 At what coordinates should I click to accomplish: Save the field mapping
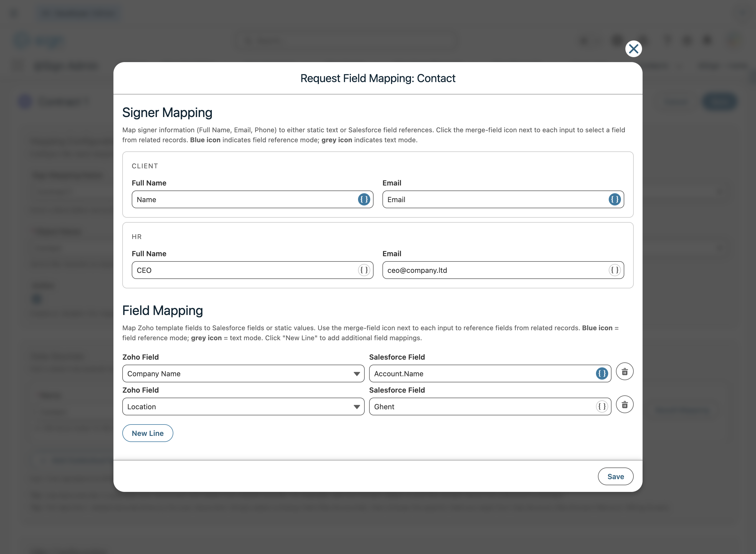pyautogui.click(x=615, y=477)
